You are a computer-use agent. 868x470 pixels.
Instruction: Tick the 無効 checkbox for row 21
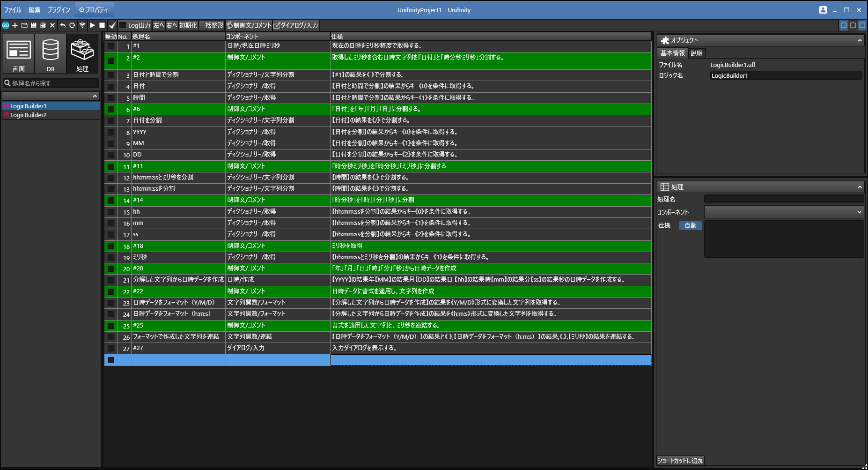[x=111, y=280]
